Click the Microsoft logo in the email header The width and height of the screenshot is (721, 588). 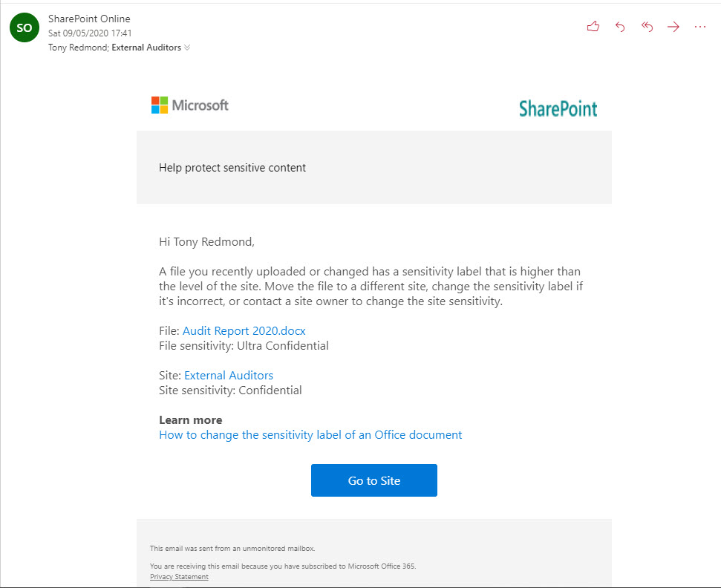pos(190,105)
